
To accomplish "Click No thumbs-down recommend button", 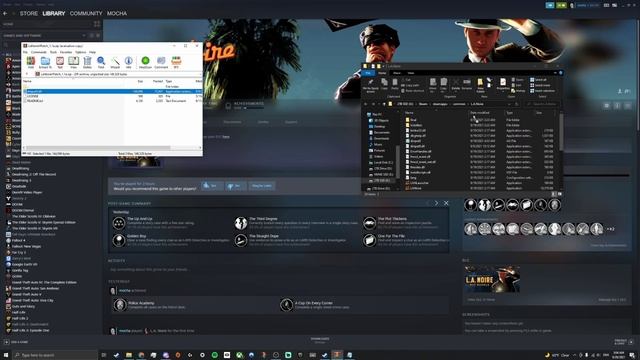I will coord(235,186).
